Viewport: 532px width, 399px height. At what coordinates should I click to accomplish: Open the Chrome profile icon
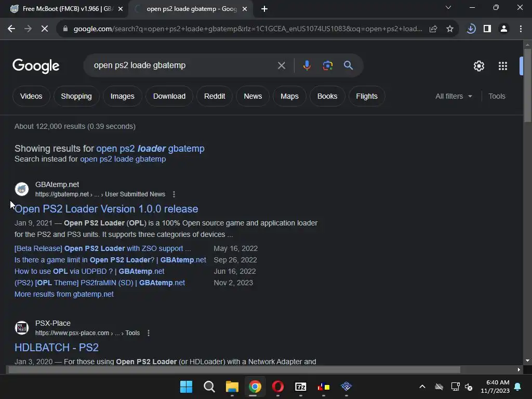(504, 29)
